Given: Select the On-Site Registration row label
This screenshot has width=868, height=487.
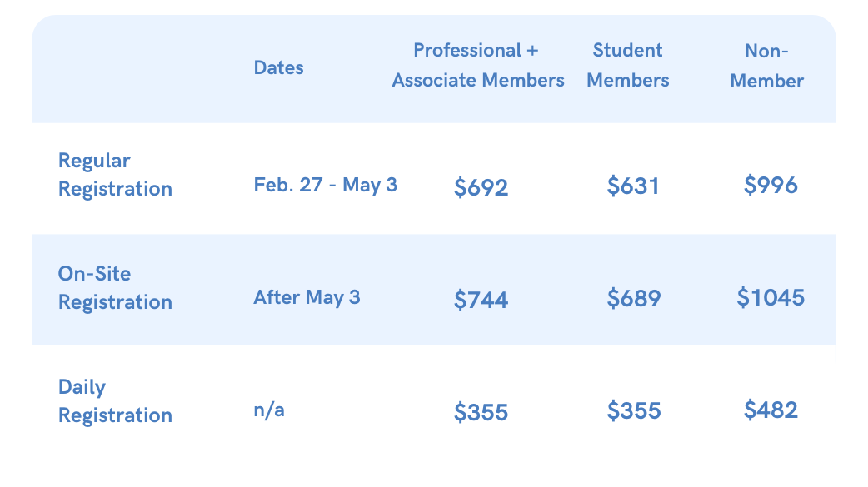Looking at the screenshot, I should pyautogui.click(x=115, y=288).
